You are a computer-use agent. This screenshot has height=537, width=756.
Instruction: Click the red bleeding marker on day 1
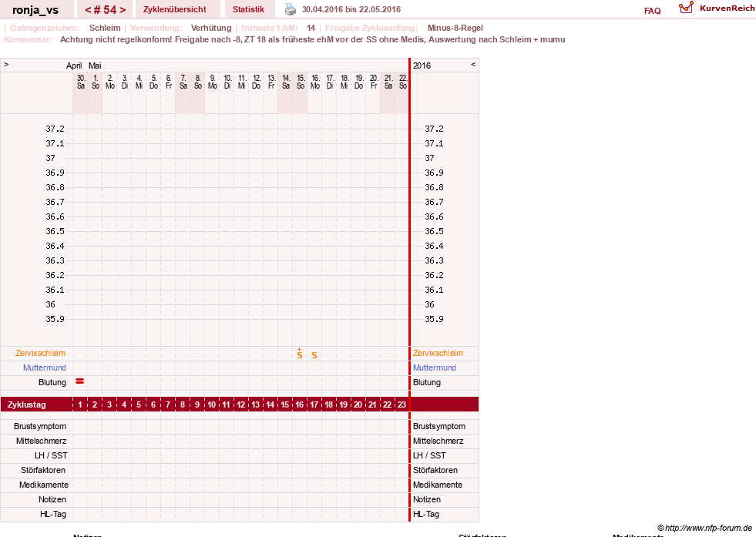[x=80, y=381]
